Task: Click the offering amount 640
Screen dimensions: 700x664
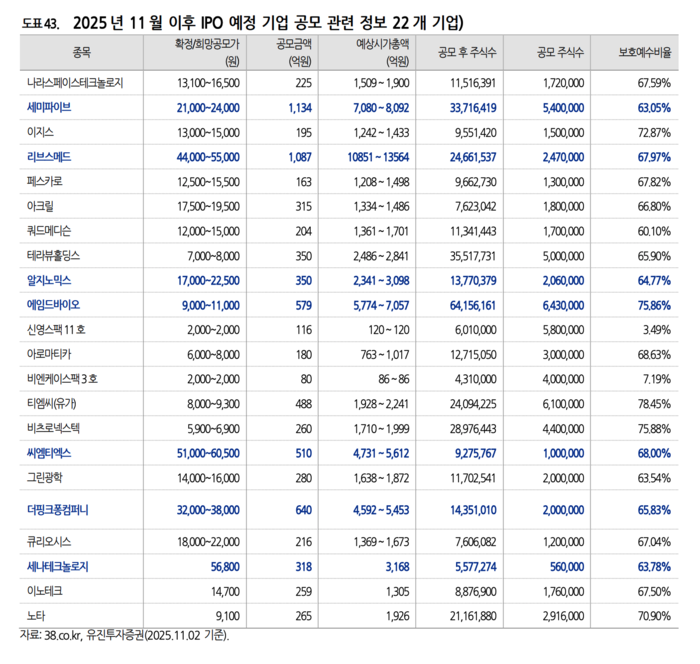Action: coord(304,510)
